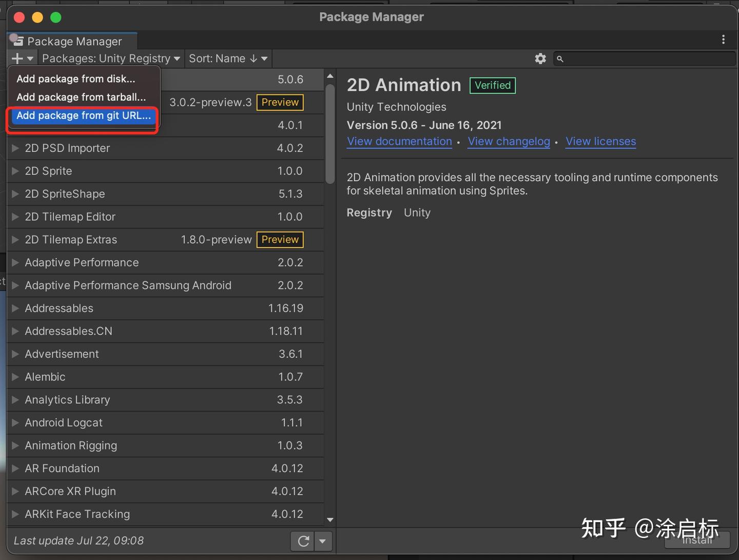The height and width of the screenshot is (560, 739).
Task: Choose Add package from disk
Action: [x=76, y=79]
